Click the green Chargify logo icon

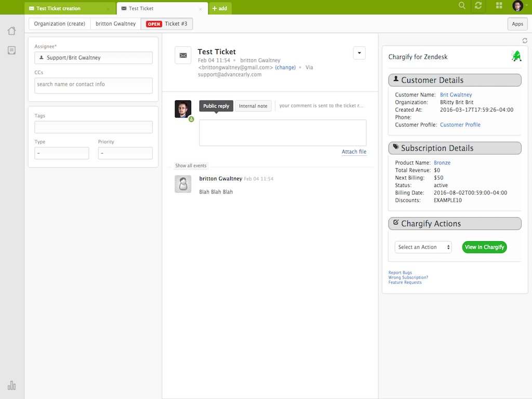pyautogui.click(x=516, y=56)
